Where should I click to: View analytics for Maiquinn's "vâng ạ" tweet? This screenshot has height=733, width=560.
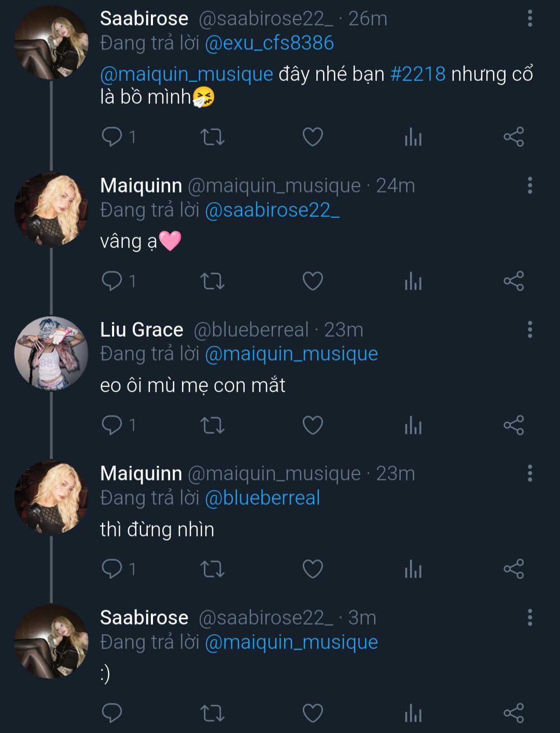click(x=413, y=281)
